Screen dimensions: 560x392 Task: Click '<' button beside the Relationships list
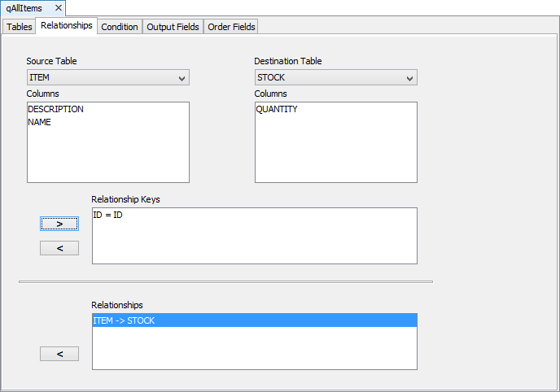(59, 354)
